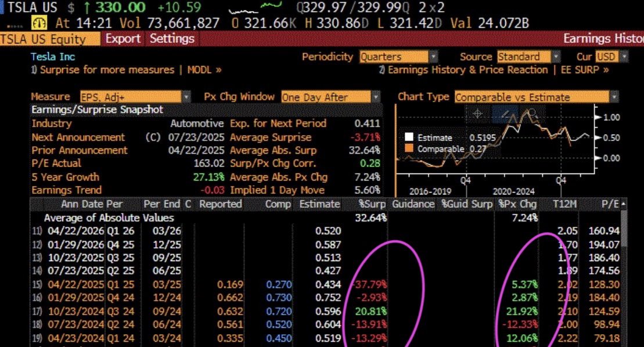Click the Earnings History title in the red bar
Viewport: 644px width, 347px height.
[x=603, y=38]
